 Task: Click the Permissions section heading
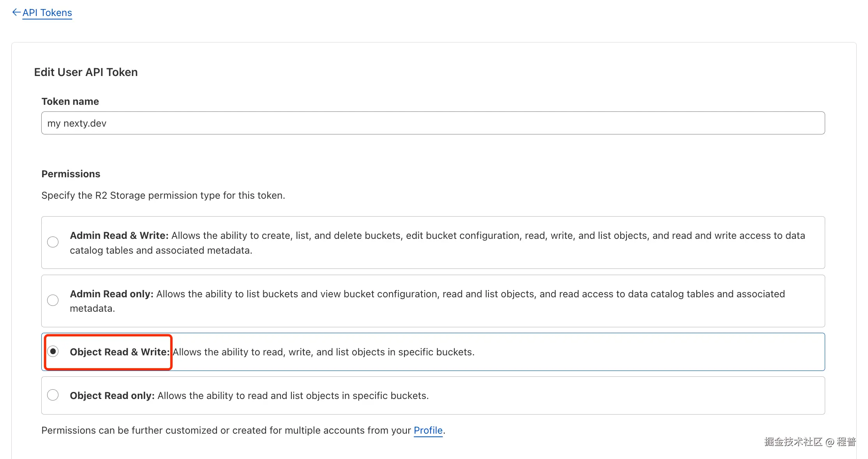tap(71, 173)
